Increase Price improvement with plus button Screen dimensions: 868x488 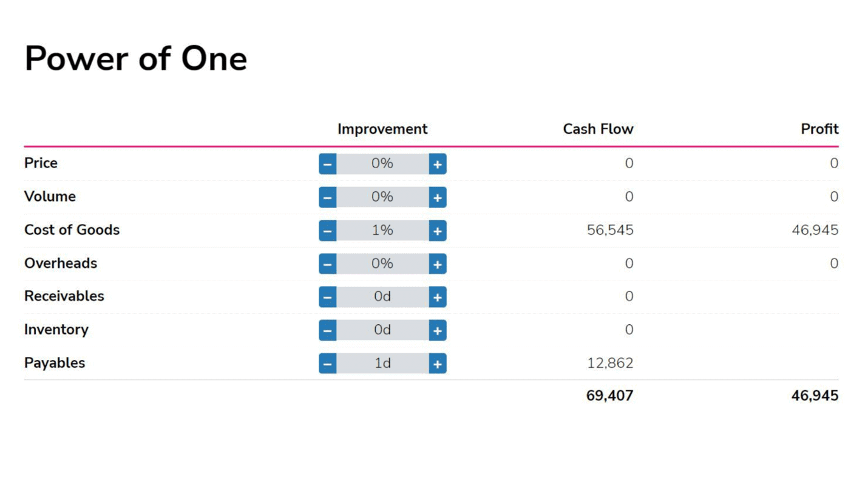pos(438,164)
